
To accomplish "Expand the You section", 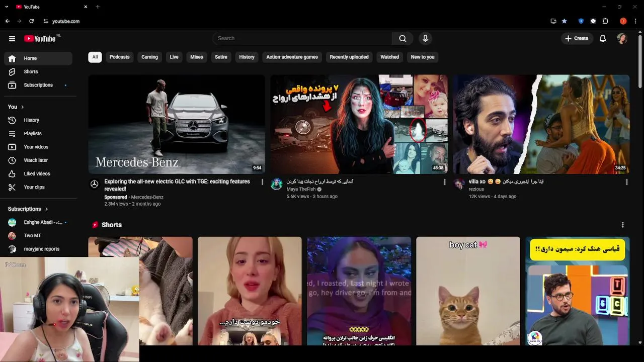I will 16,107.
